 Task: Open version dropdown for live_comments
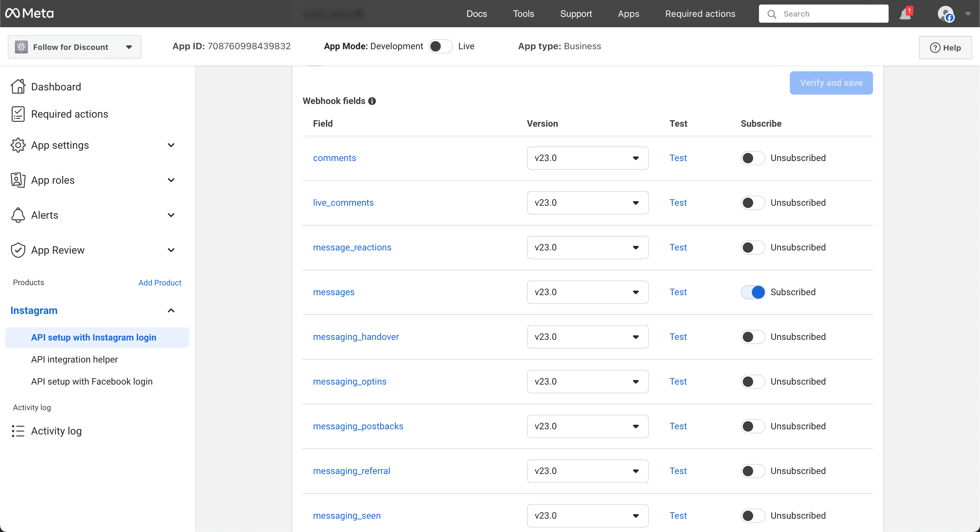[588, 203]
